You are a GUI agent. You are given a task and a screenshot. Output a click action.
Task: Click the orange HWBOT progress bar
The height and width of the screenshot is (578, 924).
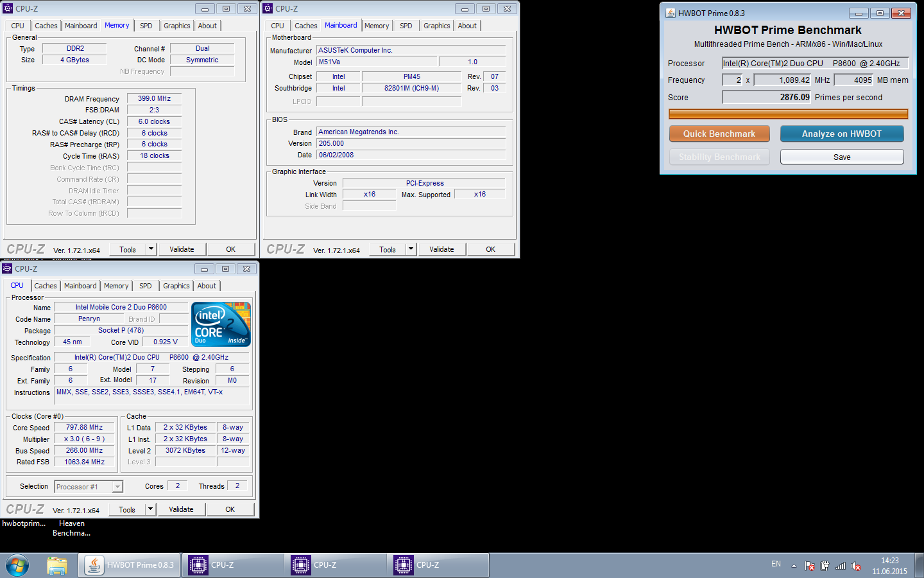point(788,114)
